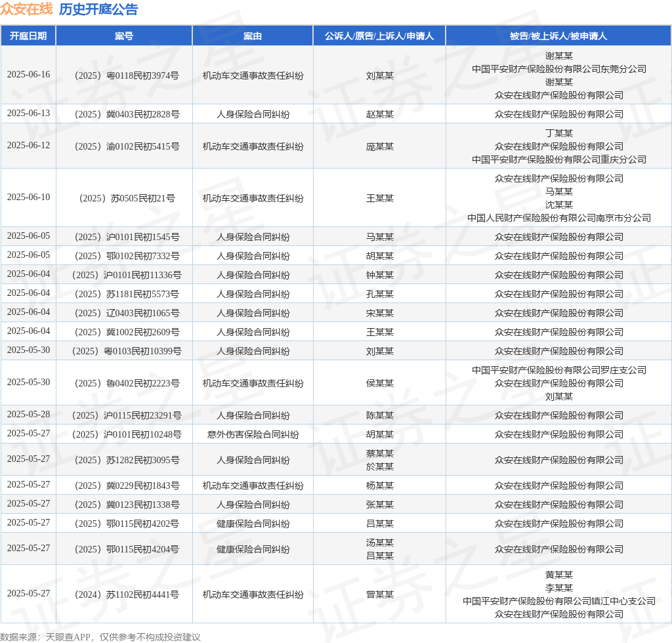Click plaintiff 张某某
Image resolution: width=672 pixels, height=643 pixels.
[380, 505]
